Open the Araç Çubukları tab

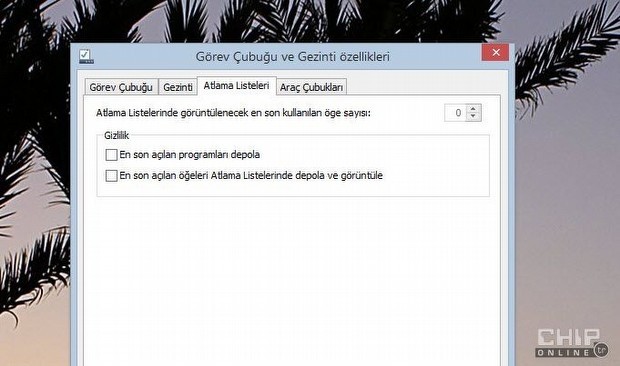(x=311, y=87)
